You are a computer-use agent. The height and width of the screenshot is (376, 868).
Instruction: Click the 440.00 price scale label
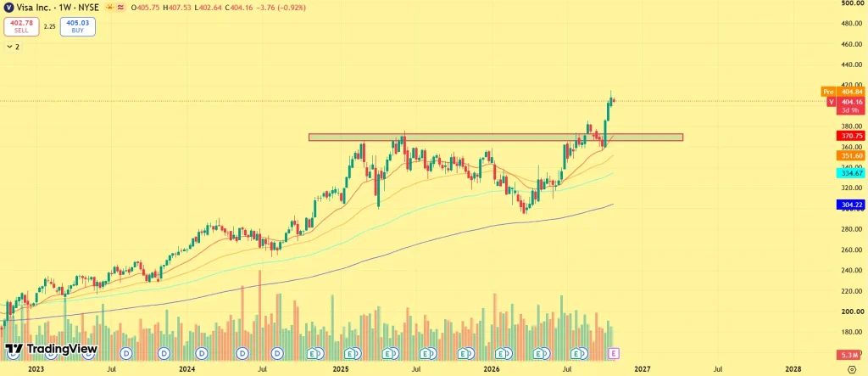853,65
